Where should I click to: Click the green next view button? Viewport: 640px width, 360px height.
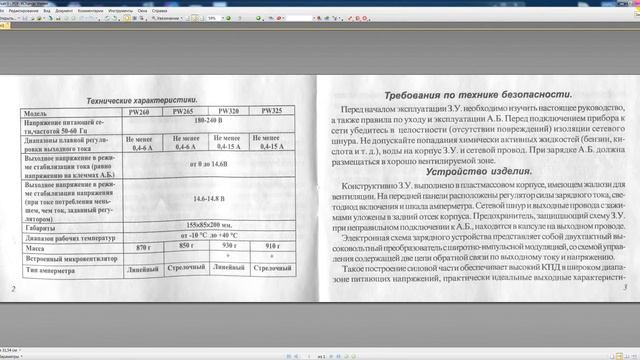354,356
